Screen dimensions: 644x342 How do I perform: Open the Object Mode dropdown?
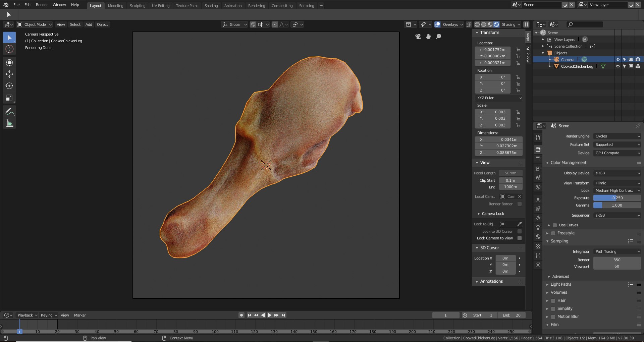35,24
